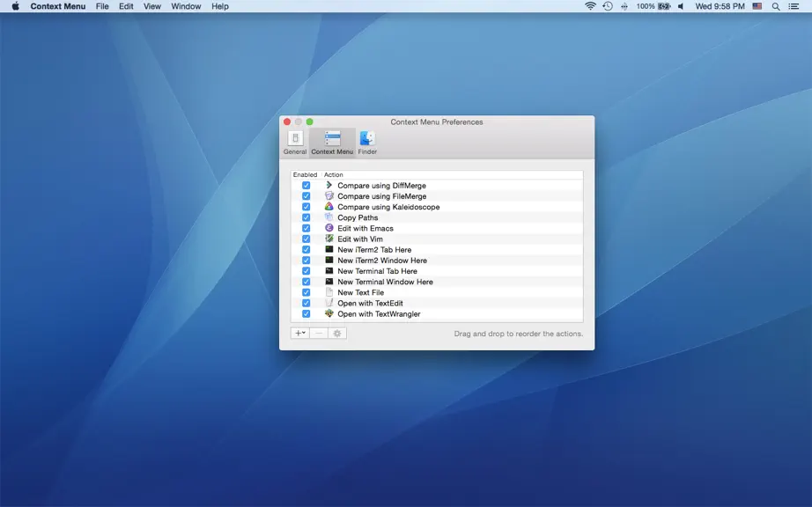Select the Compare using DiffMerge row text
The height and width of the screenshot is (507, 812).
(381, 186)
